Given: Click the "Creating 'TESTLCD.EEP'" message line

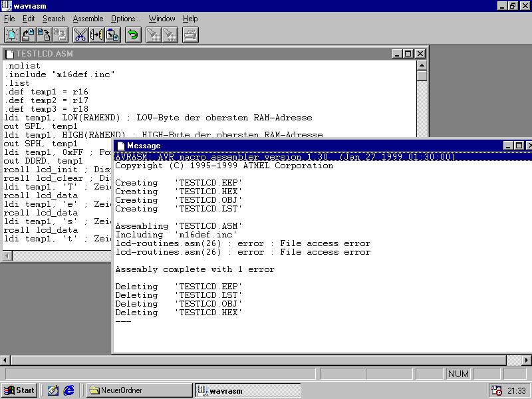Looking at the screenshot, I should (179, 183).
